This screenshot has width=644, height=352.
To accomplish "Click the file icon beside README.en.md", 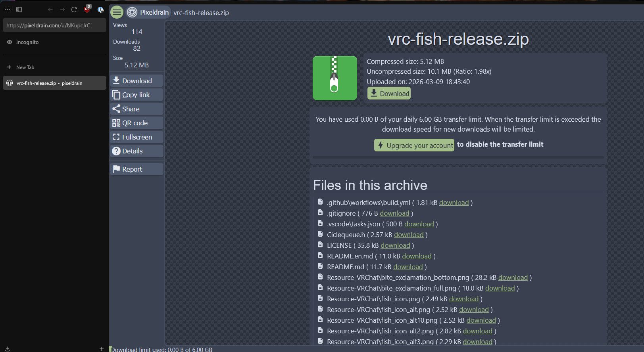I will [320, 255].
